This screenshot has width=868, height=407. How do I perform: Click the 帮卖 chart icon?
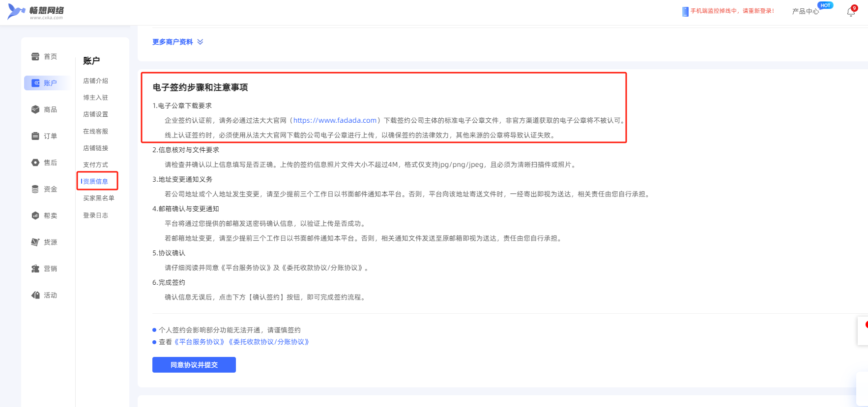click(x=35, y=216)
